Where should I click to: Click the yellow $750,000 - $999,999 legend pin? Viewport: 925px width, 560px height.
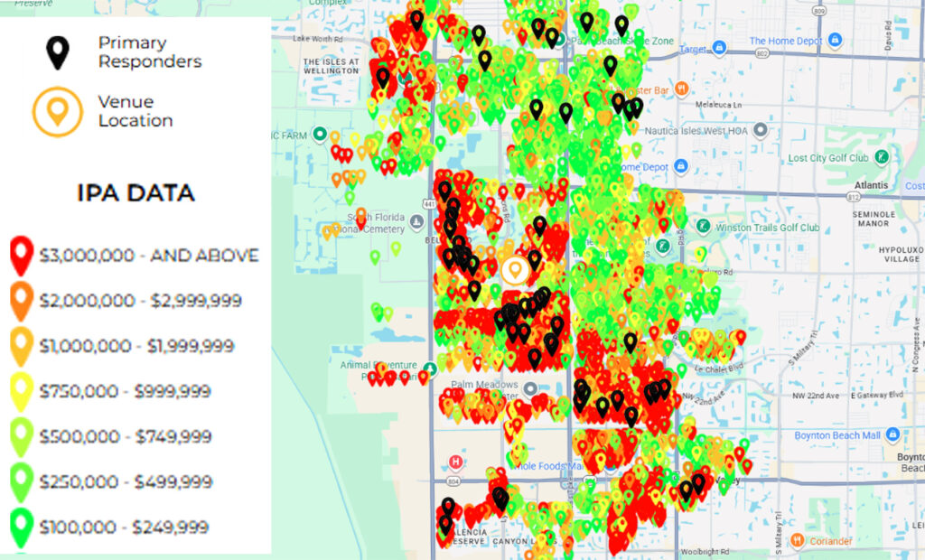pyautogui.click(x=22, y=390)
